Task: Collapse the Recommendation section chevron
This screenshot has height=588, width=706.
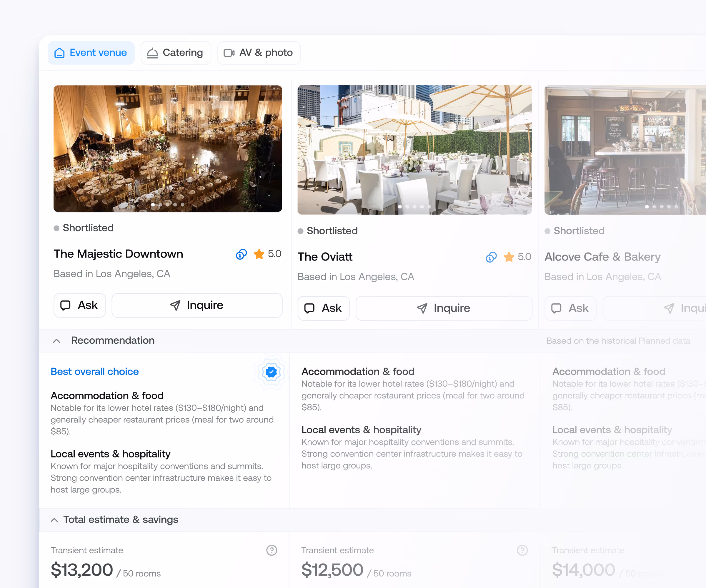Action: click(56, 341)
